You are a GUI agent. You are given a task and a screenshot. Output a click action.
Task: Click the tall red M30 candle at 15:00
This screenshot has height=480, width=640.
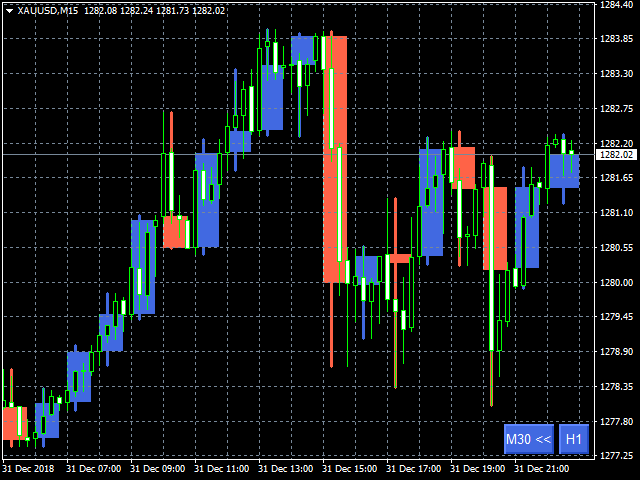(335, 159)
